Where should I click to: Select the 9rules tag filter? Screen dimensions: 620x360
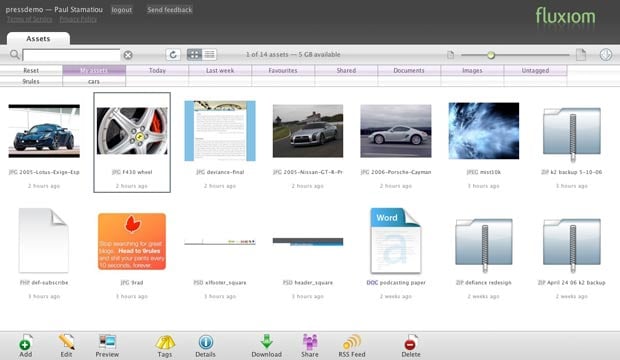[x=31, y=81]
